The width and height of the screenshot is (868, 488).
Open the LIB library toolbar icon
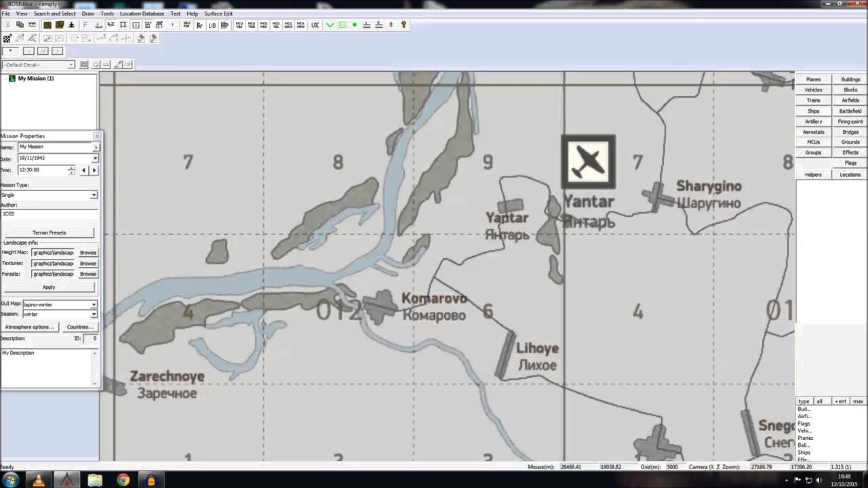(212, 25)
